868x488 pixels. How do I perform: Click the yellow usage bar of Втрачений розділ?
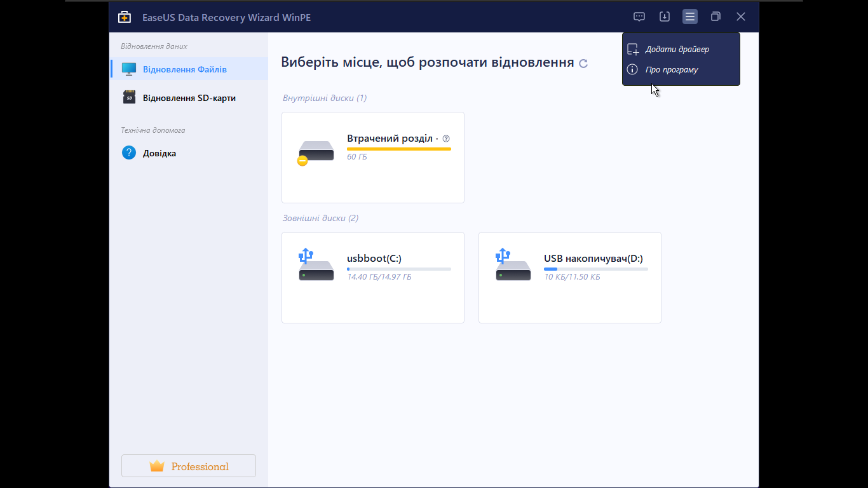(399, 149)
